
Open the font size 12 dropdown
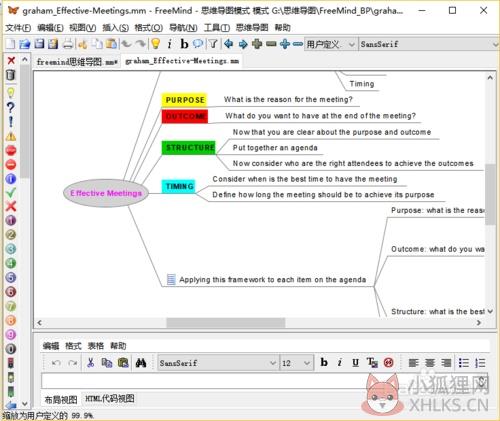click(297, 363)
